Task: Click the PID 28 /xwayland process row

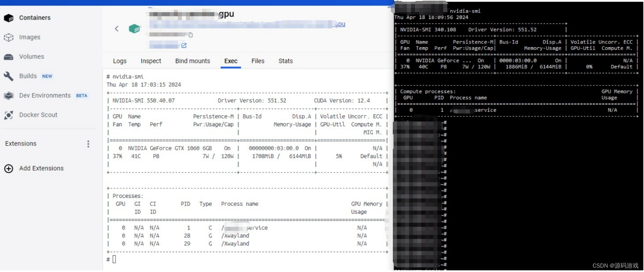Action: 247,236
